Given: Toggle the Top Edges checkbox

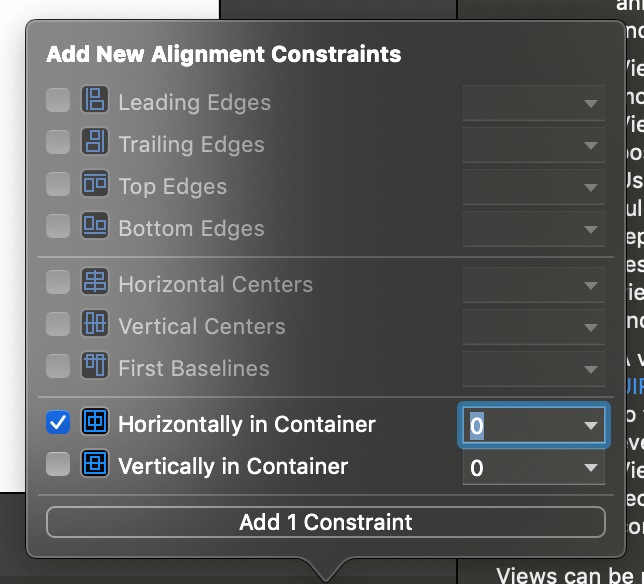Looking at the screenshot, I should point(58,185).
